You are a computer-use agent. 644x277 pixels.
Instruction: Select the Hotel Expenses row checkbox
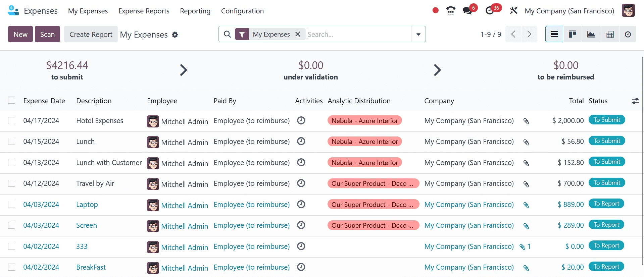click(12, 120)
